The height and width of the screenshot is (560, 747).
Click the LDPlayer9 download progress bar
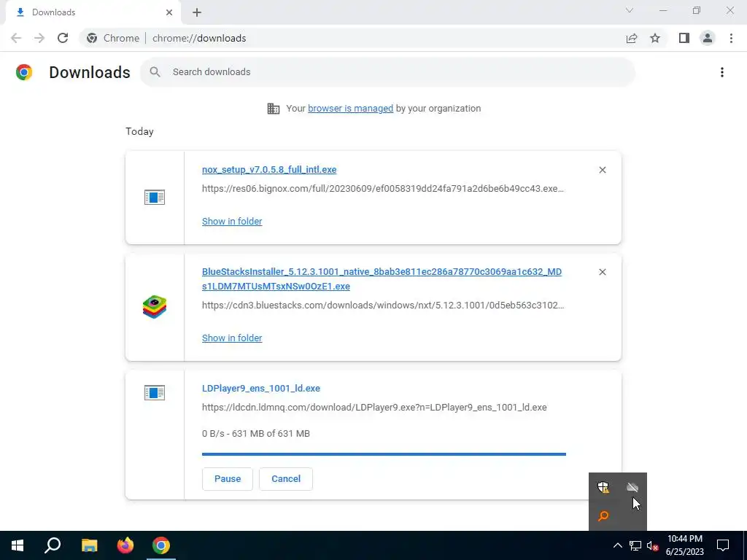pyautogui.click(x=384, y=454)
